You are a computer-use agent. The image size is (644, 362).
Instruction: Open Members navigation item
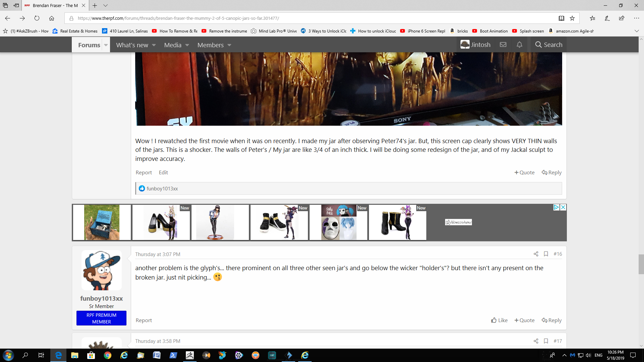(x=210, y=45)
